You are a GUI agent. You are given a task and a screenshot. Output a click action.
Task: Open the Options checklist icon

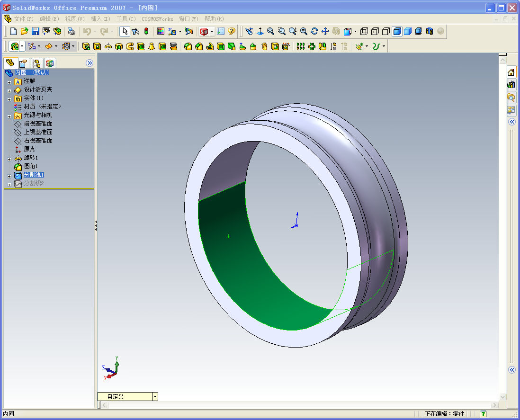221,32
